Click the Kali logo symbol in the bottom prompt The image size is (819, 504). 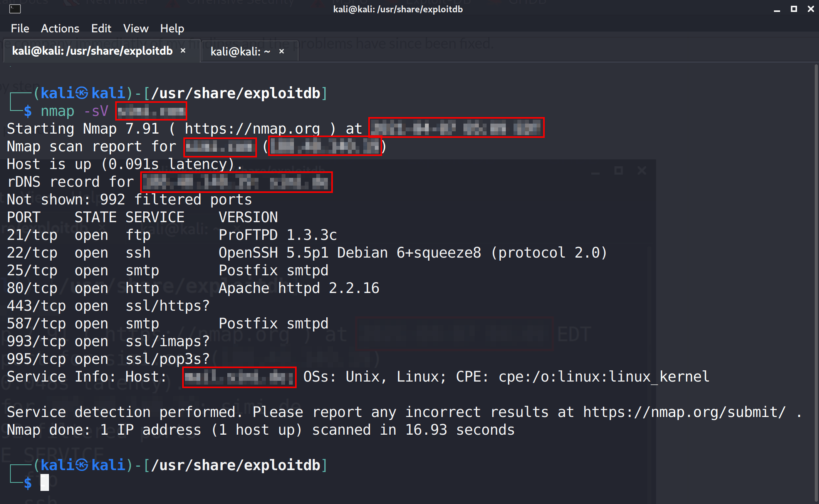pos(82,465)
